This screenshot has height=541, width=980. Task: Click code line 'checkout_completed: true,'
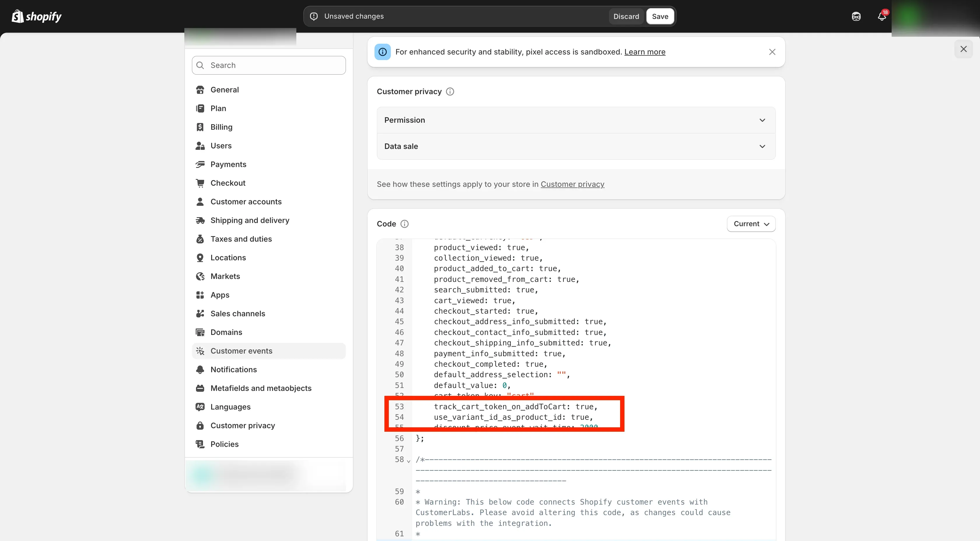tap(490, 364)
